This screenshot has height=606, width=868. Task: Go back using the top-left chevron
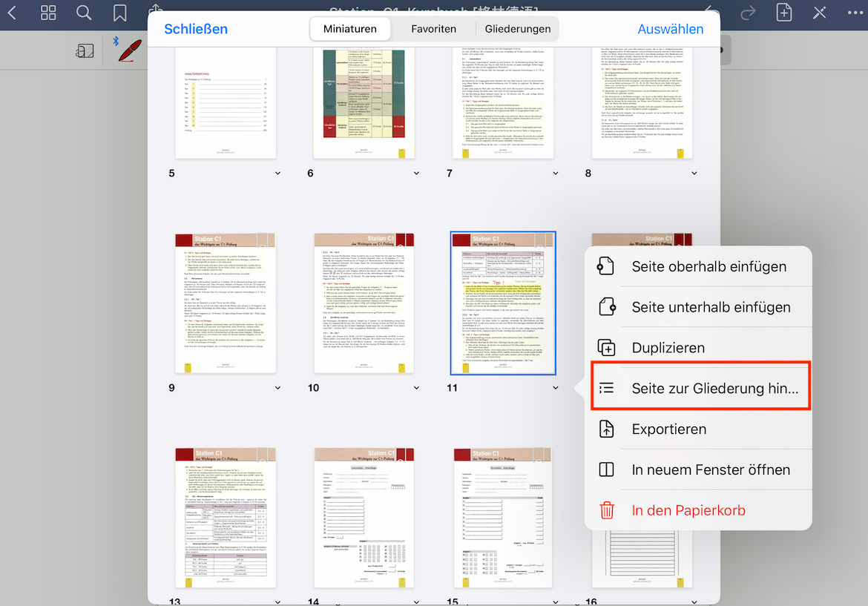[x=12, y=13]
